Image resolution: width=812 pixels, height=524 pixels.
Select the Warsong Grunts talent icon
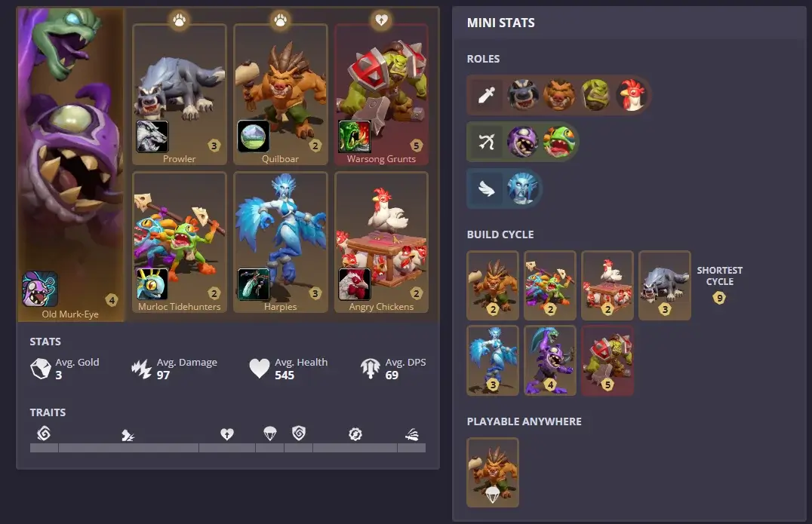pyautogui.click(x=354, y=136)
